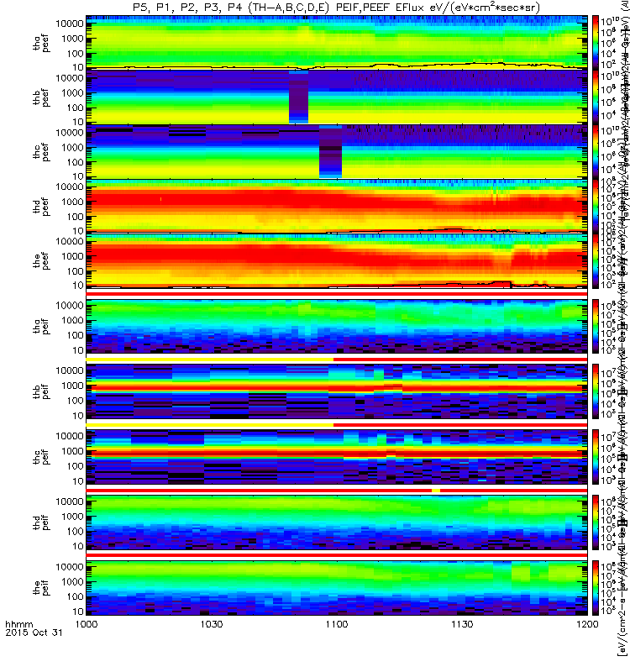The image size is (630, 672).
Task: Click the color scale bar next to thc peif panel
Action: 596,457
